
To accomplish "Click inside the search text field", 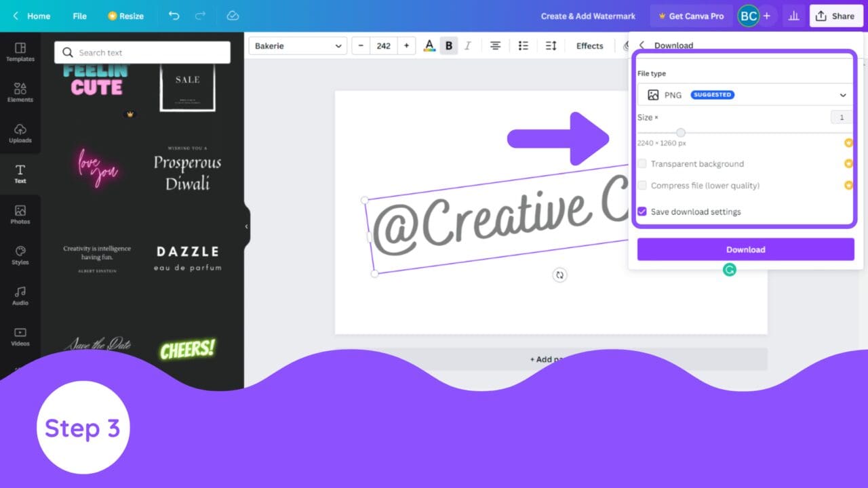I will 142,52.
